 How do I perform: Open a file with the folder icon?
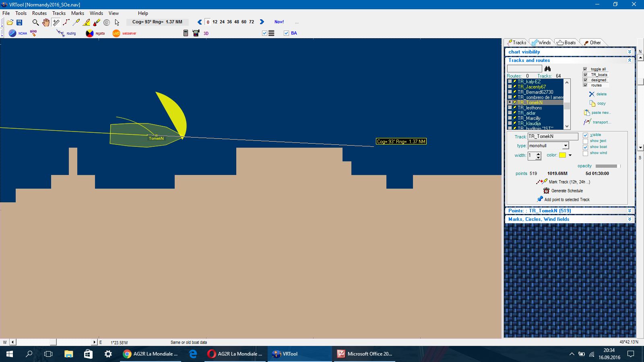pos(10,23)
